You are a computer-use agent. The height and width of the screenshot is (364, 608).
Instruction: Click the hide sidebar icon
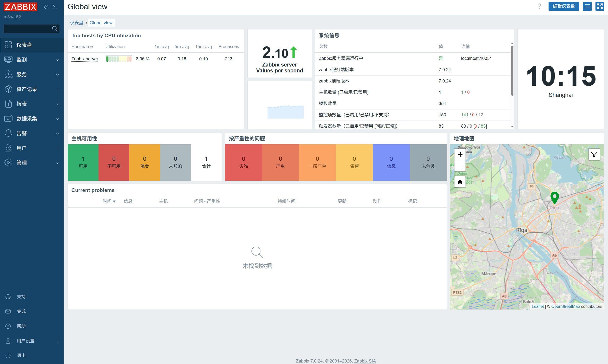[55, 7]
